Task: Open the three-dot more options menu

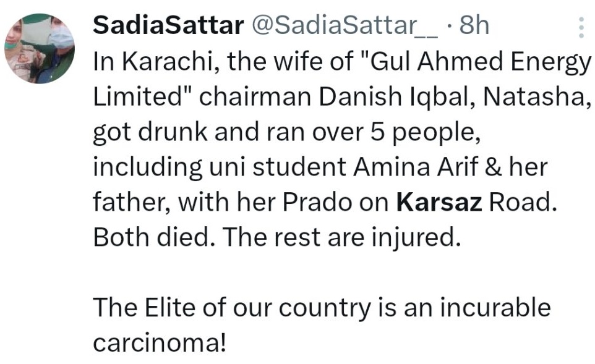Action: coord(581,27)
